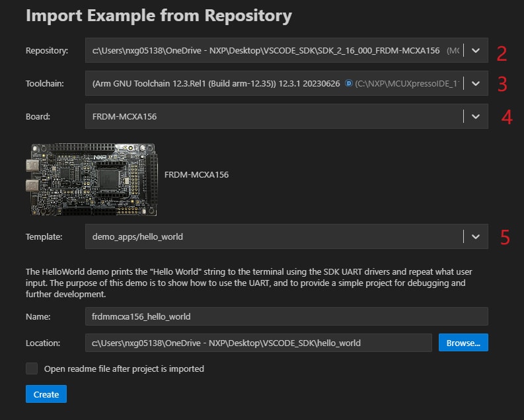Open the Repository path combo box
Viewport: 524px width, 420px height.
click(x=271, y=50)
